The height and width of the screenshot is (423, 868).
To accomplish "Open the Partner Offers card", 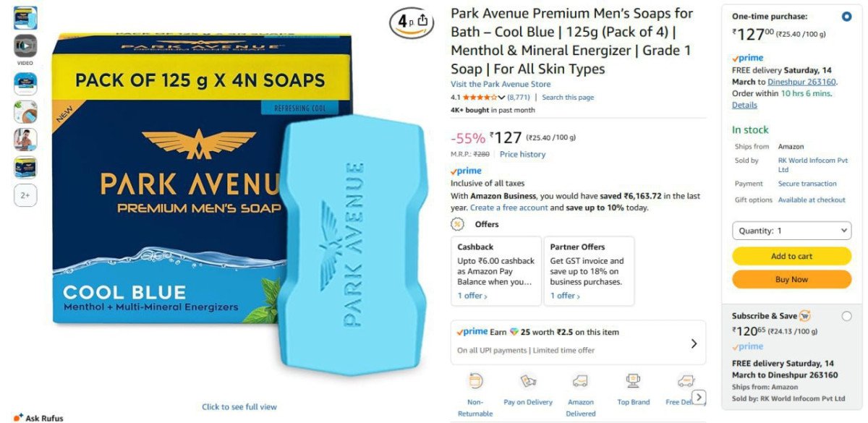I will pos(589,271).
